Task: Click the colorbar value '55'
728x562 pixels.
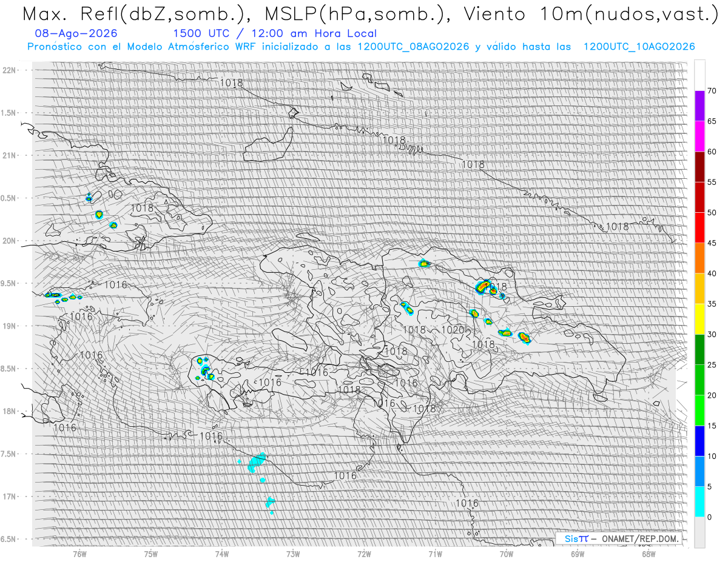Action: click(x=712, y=182)
